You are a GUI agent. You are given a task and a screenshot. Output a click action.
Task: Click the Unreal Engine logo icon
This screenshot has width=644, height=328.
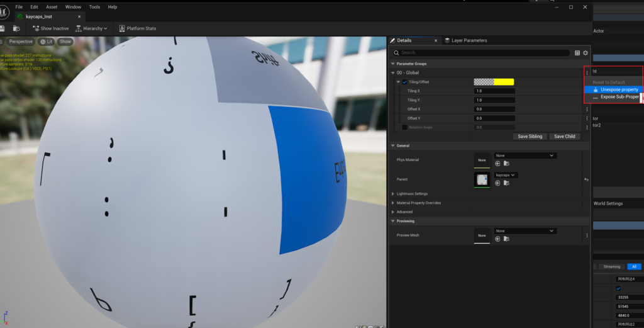4,12
